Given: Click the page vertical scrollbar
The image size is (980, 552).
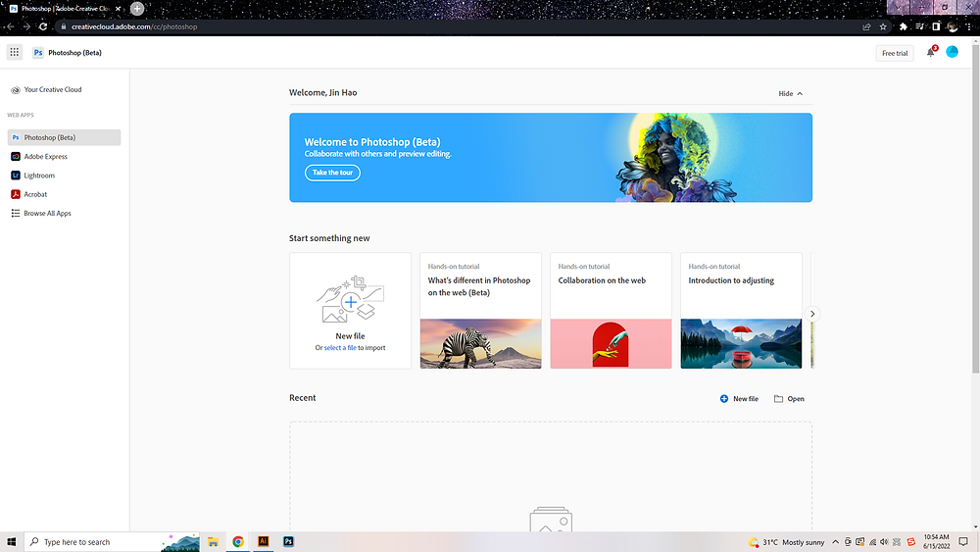Looking at the screenshot, I should [976, 210].
